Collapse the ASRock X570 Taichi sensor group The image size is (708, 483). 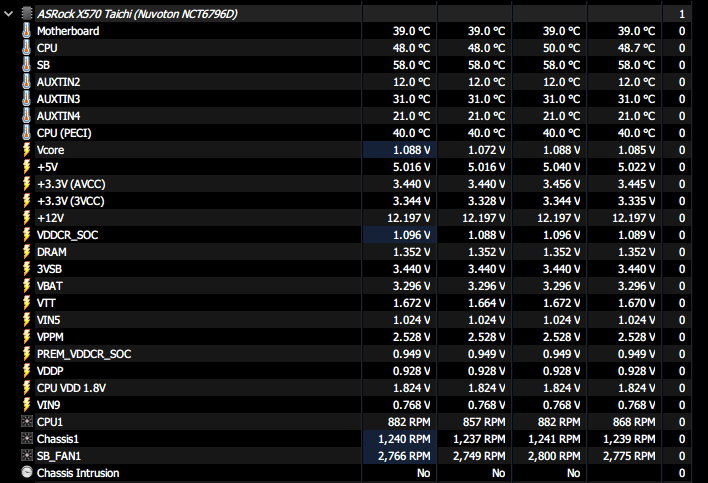click(8, 14)
